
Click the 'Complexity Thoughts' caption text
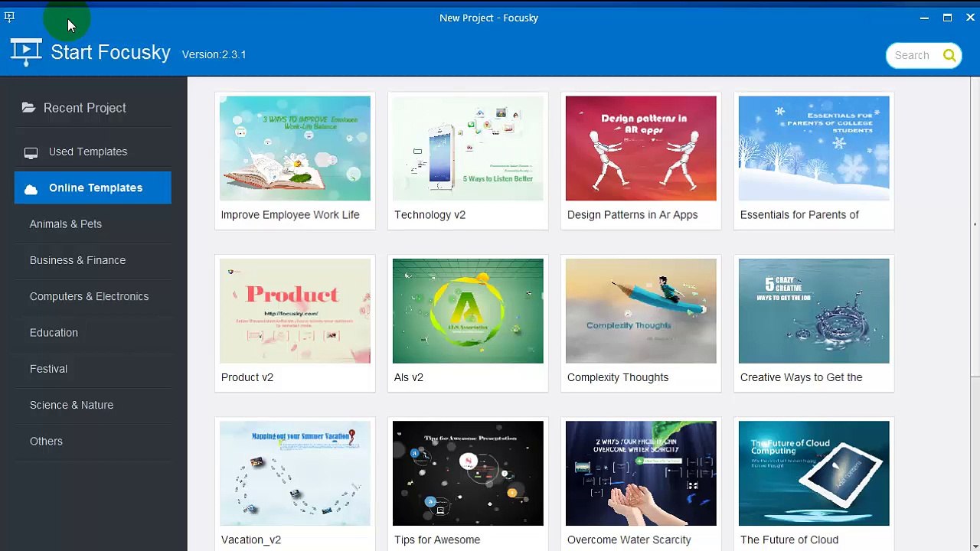point(618,377)
